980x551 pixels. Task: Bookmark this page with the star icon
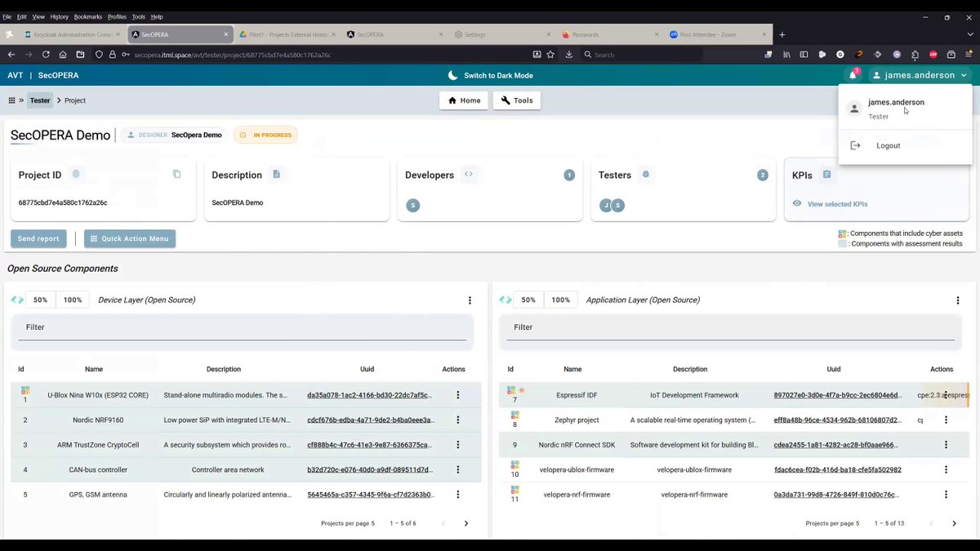pos(551,55)
